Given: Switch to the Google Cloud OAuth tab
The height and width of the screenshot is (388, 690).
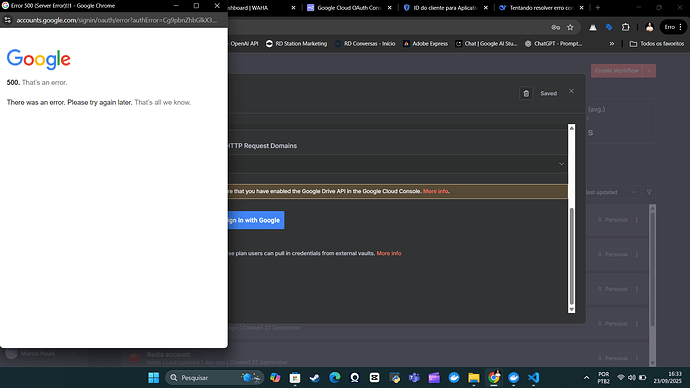Looking at the screenshot, I should point(349,7).
